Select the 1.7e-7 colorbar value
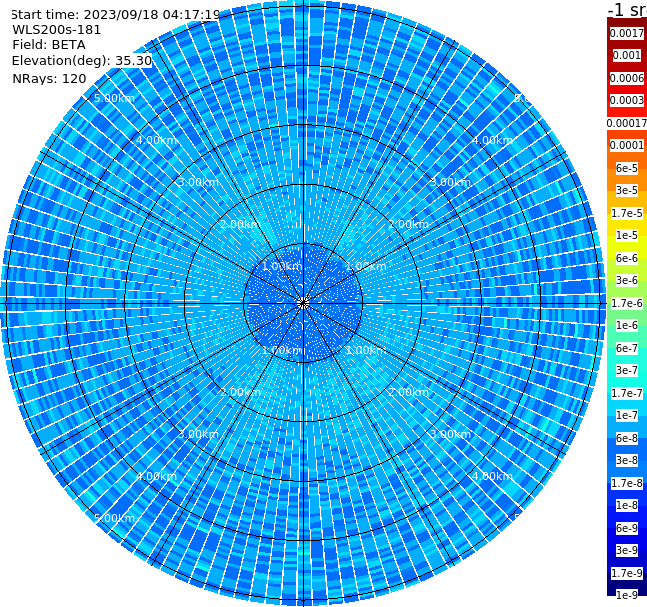The width and height of the screenshot is (647, 607). click(627, 393)
